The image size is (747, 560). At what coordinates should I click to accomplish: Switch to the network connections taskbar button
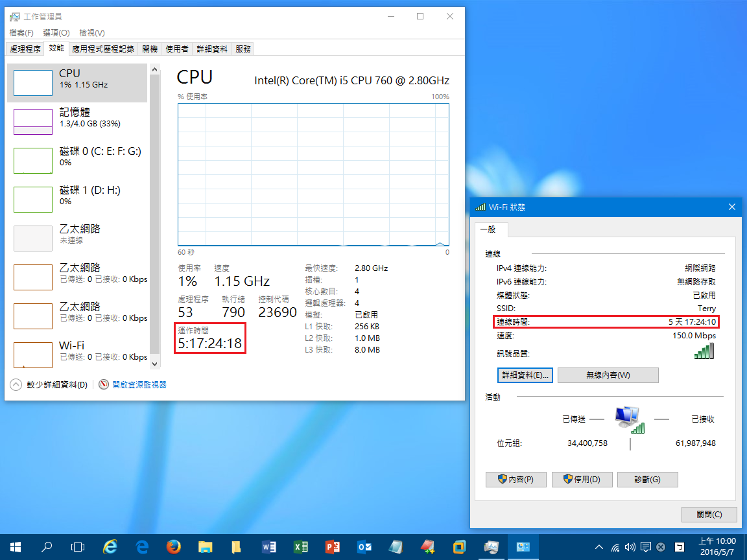[x=523, y=547]
